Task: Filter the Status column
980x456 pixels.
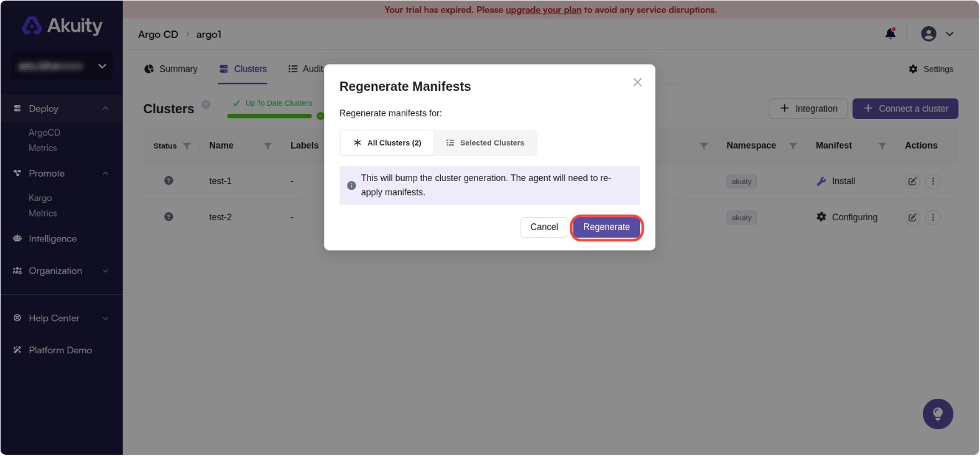Action: click(187, 146)
